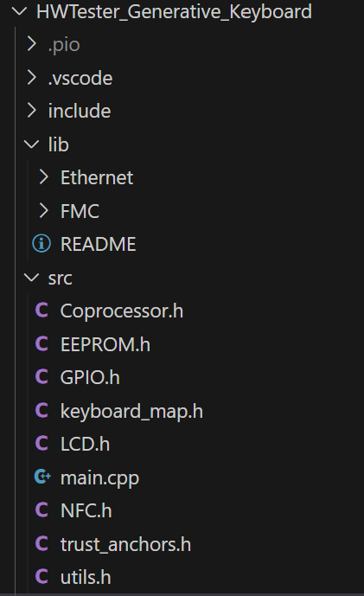Expand the include folder chevron
Image resolution: width=364 pixels, height=596 pixels.
(32, 111)
